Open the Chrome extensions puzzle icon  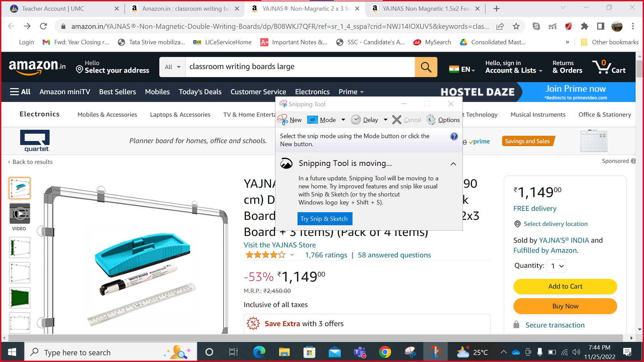click(x=585, y=26)
